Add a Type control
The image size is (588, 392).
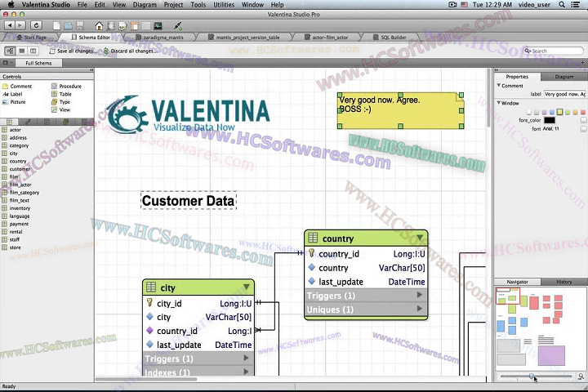coord(60,102)
